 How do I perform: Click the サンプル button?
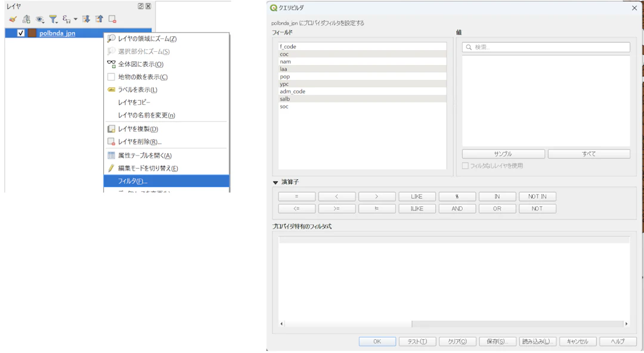[503, 154]
